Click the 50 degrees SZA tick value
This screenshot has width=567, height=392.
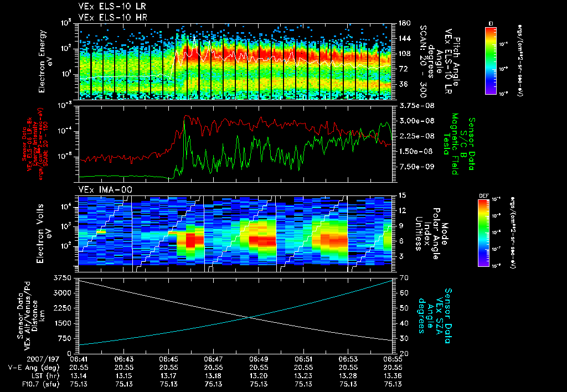[x=404, y=308]
